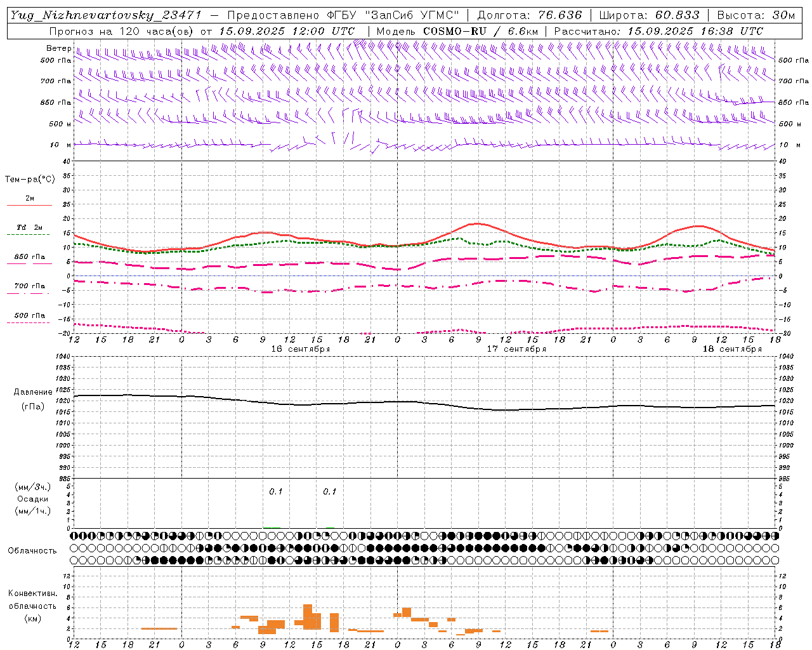Click the 'ФГБУ "ЗапСиб УГМС"' provider text
This screenshot has height=650, width=812.
click(x=393, y=15)
